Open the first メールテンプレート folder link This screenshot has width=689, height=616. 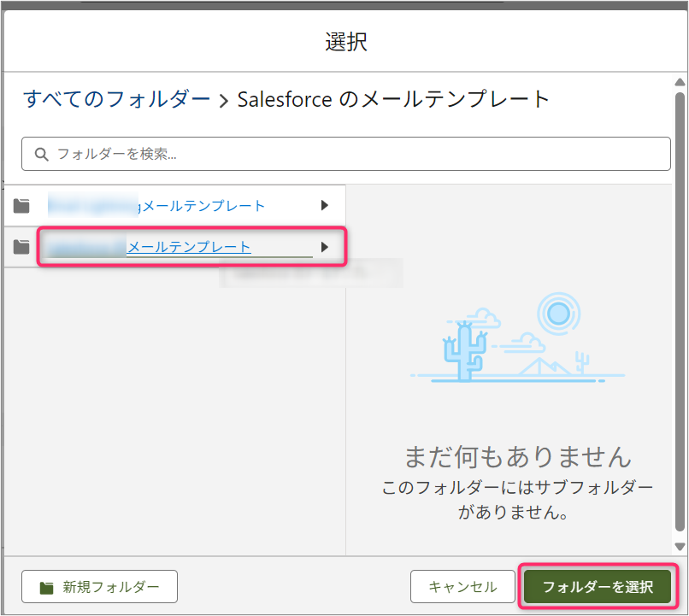click(203, 205)
